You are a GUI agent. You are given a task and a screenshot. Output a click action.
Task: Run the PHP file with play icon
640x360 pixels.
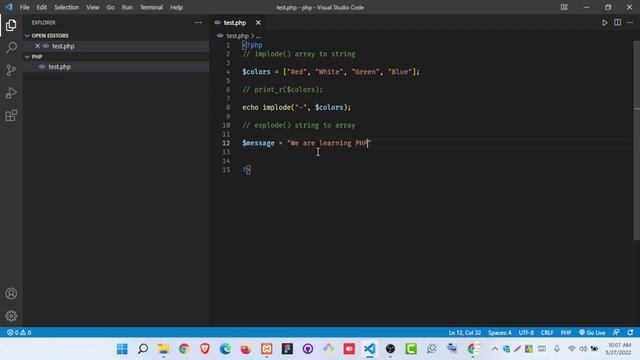point(604,23)
